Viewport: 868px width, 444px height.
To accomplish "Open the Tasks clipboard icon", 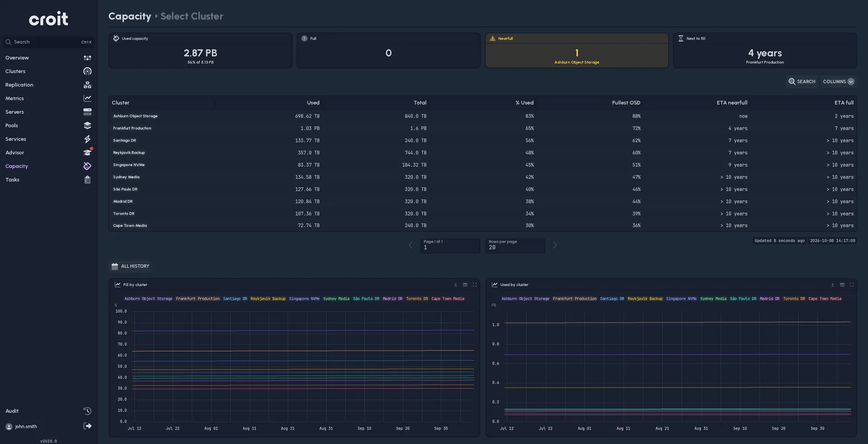I will (x=87, y=180).
